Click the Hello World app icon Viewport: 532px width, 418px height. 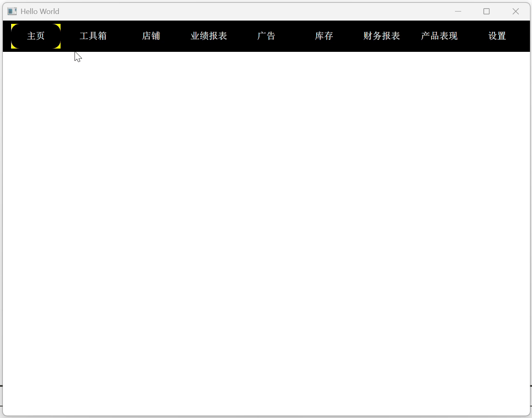[12, 11]
